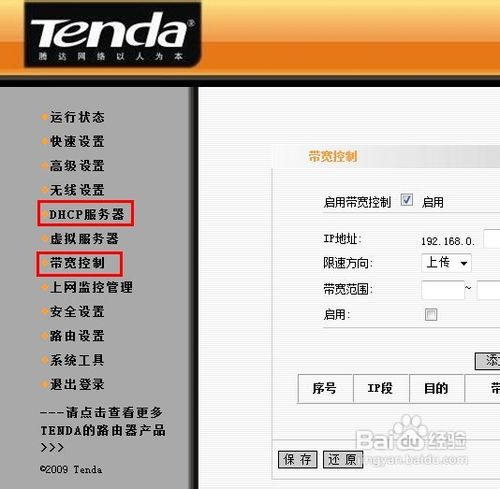Select 路由设置 in the sidebar
This screenshot has height=489, width=500.
[77, 336]
